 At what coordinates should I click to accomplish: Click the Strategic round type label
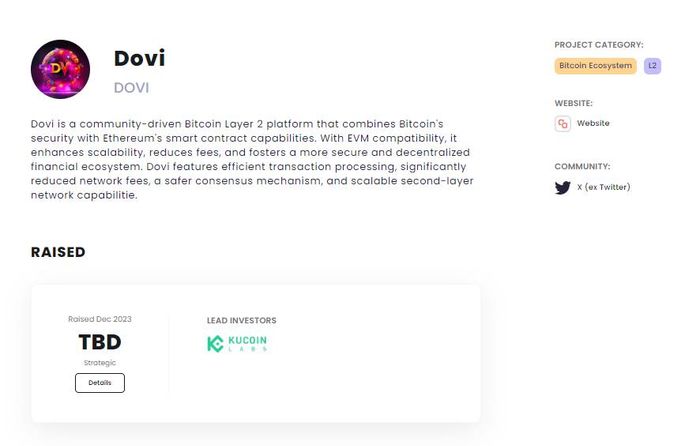pos(100,363)
